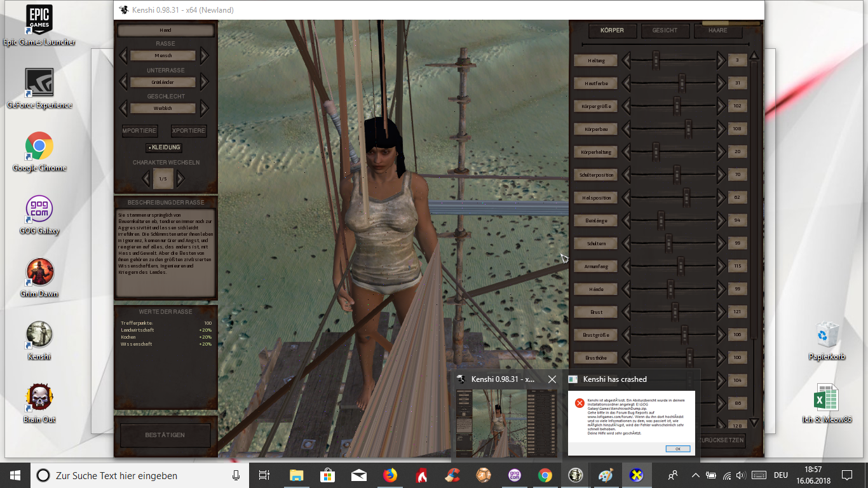The image size is (868, 488).
Task: Open network settings from the Wi-Fi tray icon
Action: coord(727,475)
